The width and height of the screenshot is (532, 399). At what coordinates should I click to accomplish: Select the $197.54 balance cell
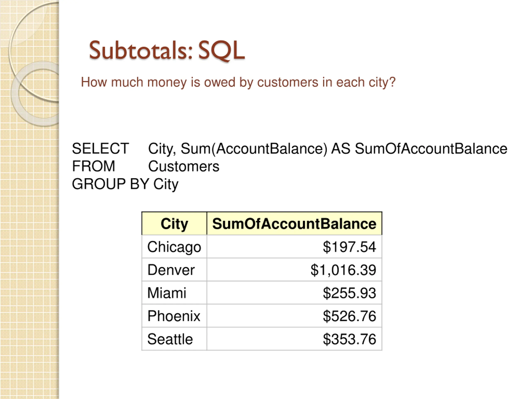click(x=294, y=247)
